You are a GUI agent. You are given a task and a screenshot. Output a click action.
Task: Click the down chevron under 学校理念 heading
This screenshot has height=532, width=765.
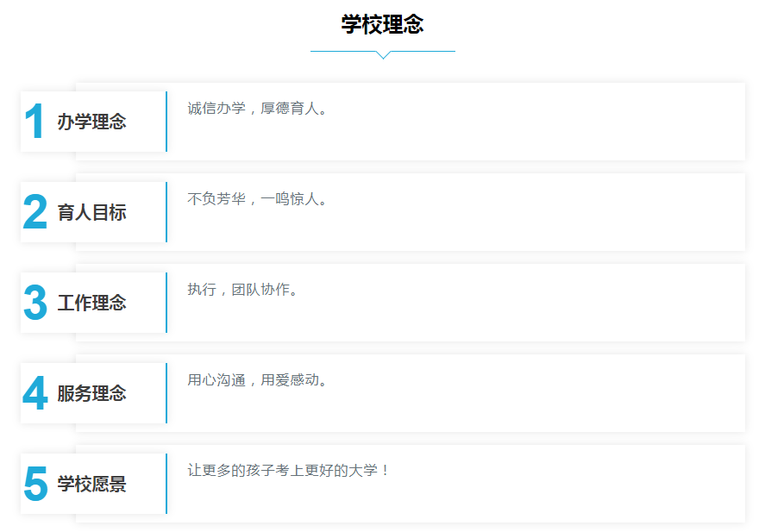[x=384, y=54]
